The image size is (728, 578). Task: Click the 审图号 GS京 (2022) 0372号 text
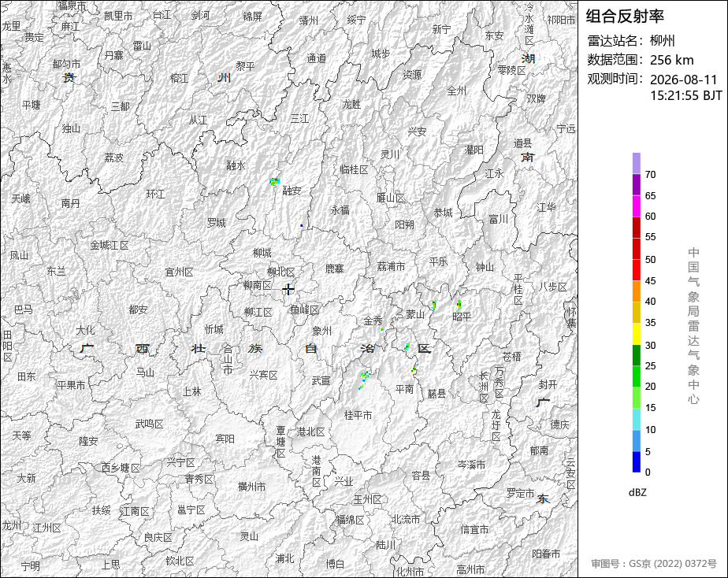tap(654, 564)
